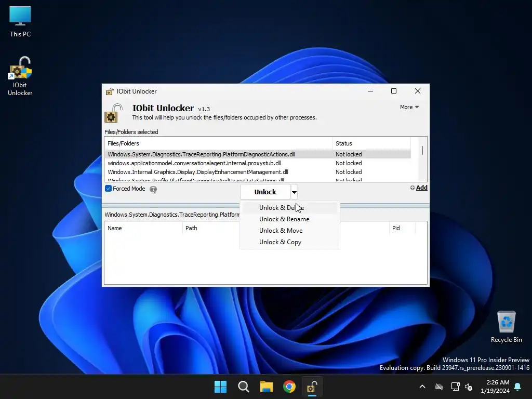Click the Unlock dropdown arrow

294,192
